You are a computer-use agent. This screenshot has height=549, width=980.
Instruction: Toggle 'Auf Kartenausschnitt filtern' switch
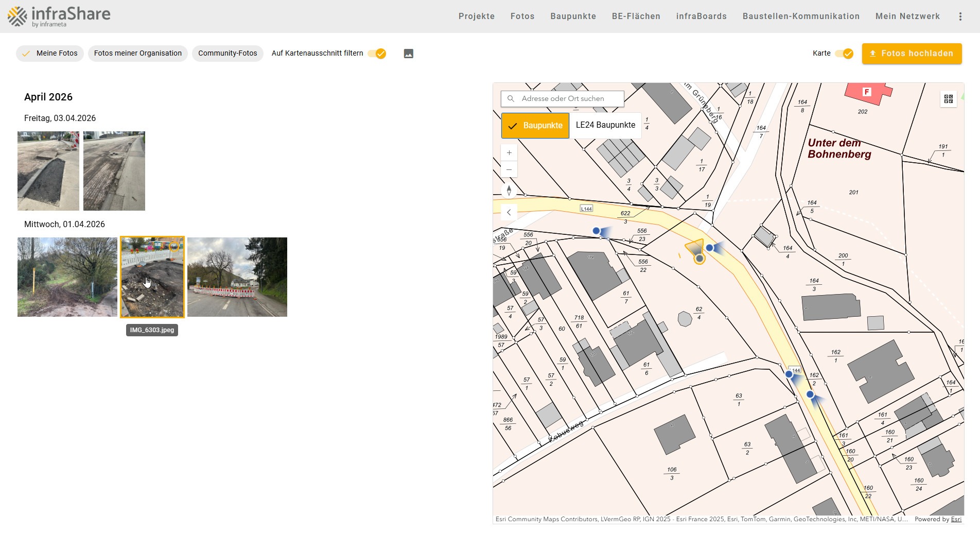(377, 54)
